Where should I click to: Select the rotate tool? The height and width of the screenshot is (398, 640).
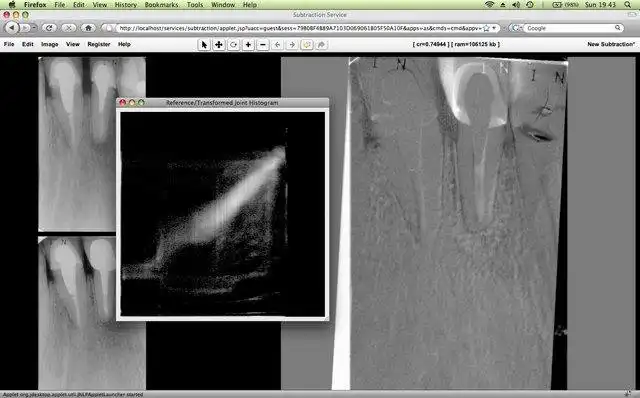point(233,44)
